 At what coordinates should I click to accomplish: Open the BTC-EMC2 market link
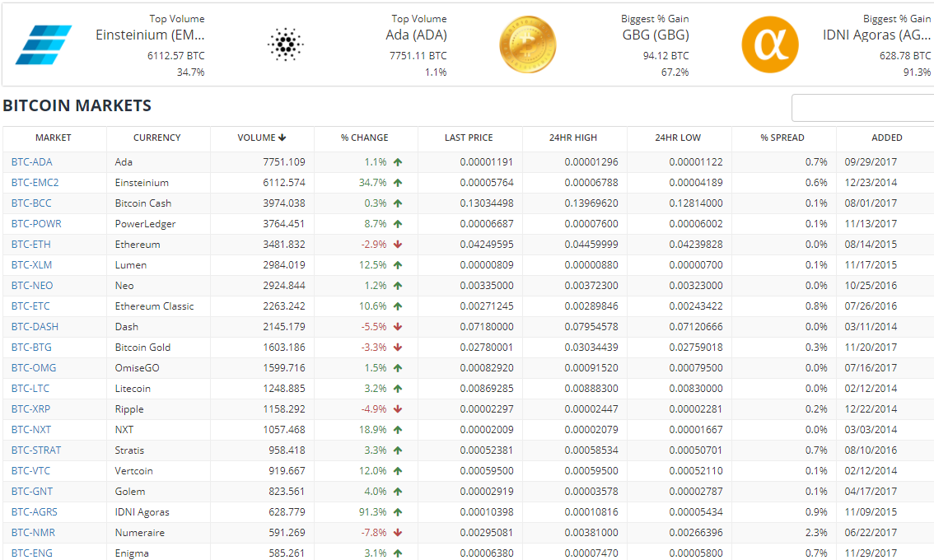tap(35, 182)
